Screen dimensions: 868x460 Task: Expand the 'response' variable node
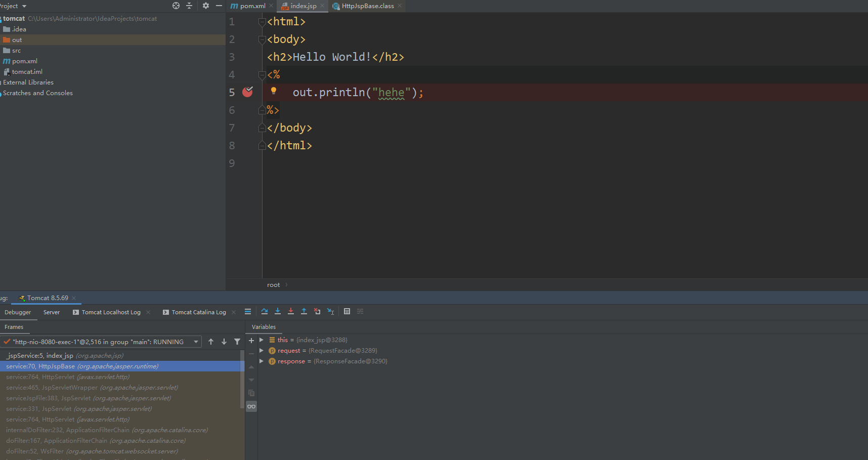[262, 361]
